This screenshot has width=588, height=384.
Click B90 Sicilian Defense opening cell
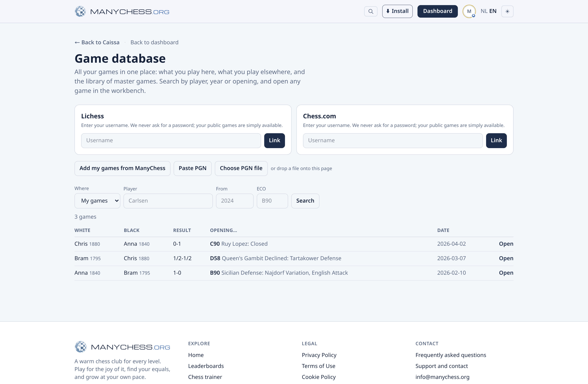pos(279,273)
